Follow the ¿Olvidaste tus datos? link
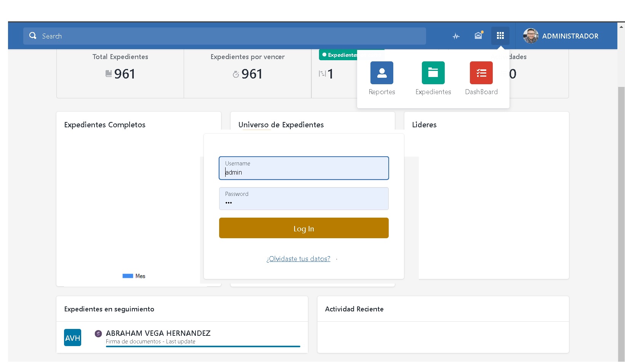The image size is (625, 364). tap(298, 259)
